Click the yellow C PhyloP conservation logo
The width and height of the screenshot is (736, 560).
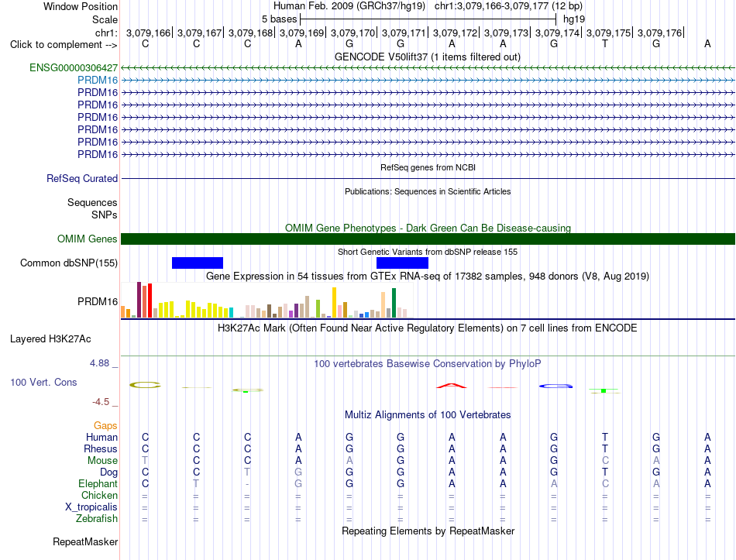(x=145, y=385)
